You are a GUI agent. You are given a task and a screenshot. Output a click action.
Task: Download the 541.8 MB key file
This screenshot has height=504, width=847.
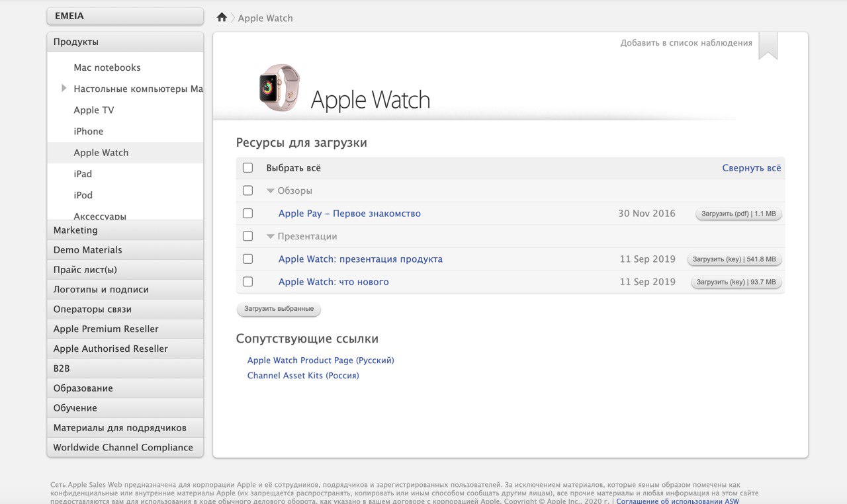(x=735, y=260)
